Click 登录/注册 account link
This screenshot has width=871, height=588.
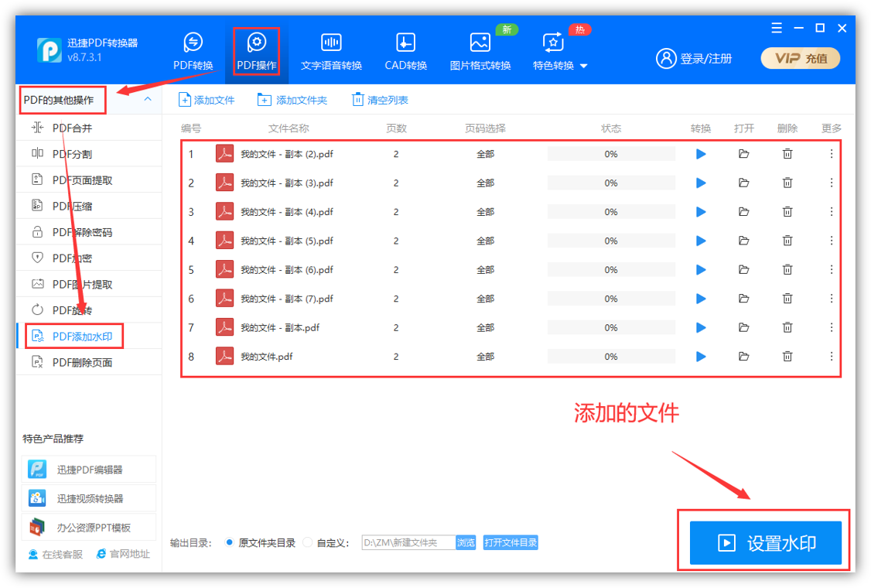(694, 58)
